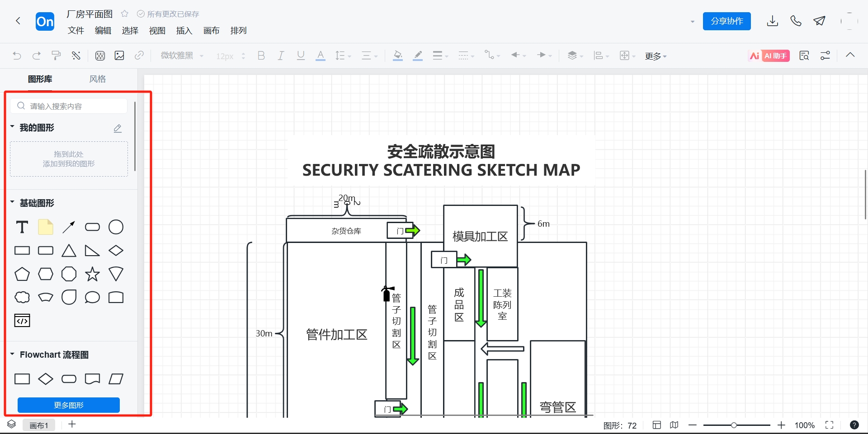This screenshot has height=434, width=868.
Task: Click the find and replace icon
Action: coord(804,56)
